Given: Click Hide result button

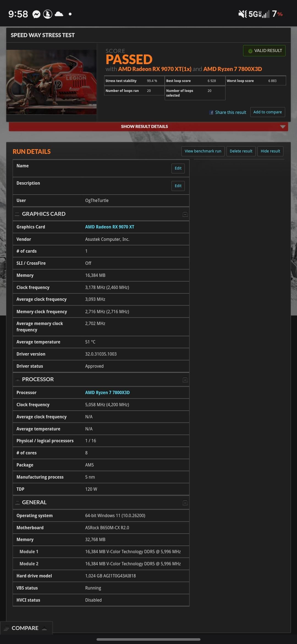Looking at the screenshot, I should point(270,151).
